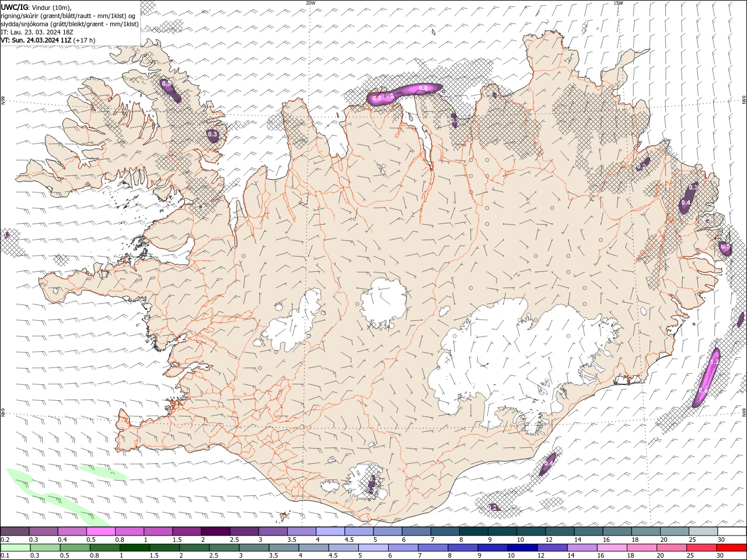
Task: Select the blue-violet rain swatch labeled 7
Action: (433, 548)
